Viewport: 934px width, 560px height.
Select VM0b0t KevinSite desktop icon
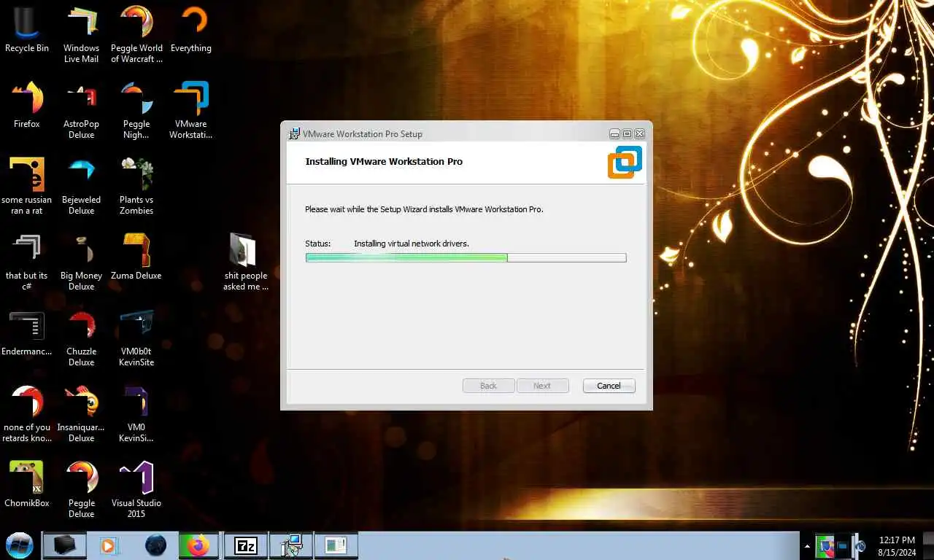136,338
